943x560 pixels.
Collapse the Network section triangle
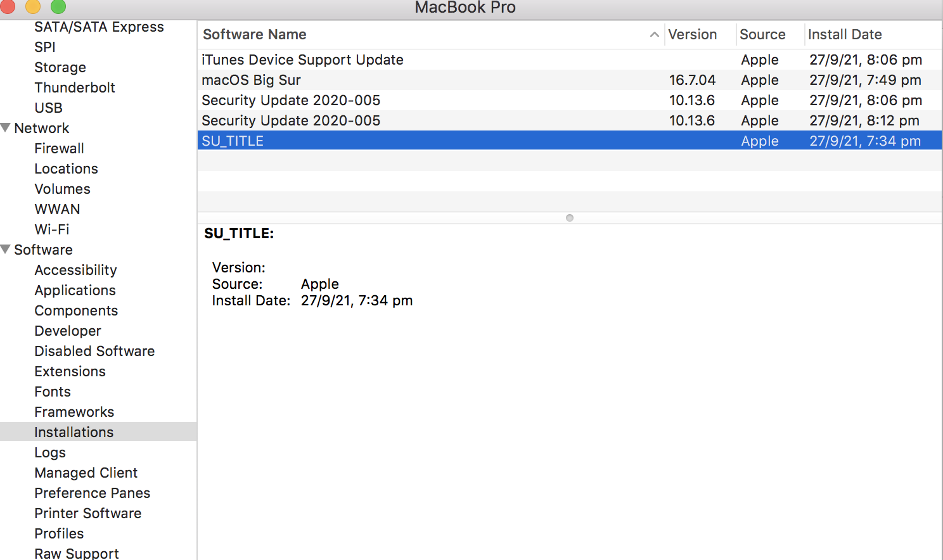pos(6,128)
